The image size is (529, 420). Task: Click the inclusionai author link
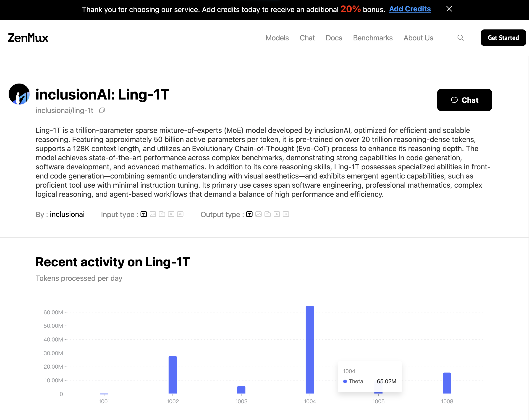(67, 214)
